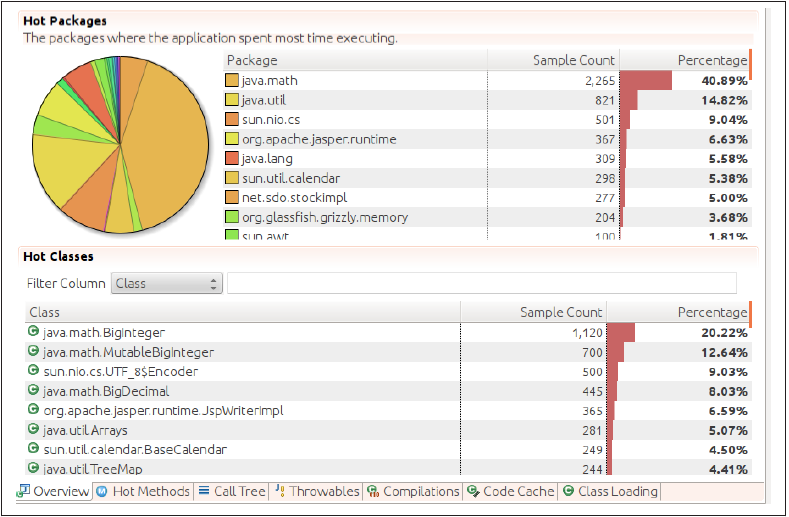The height and width of the screenshot is (517, 789).
Task: Click the sun.util.calendar color swatch
Action: click(232, 178)
